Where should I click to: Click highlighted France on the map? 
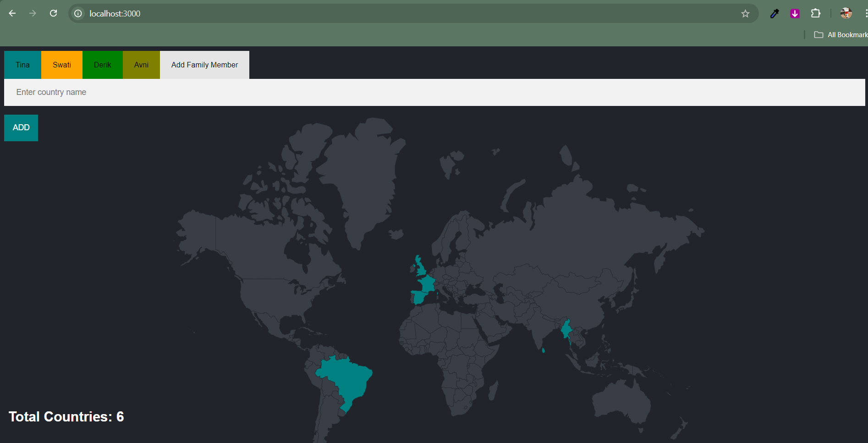coord(427,284)
